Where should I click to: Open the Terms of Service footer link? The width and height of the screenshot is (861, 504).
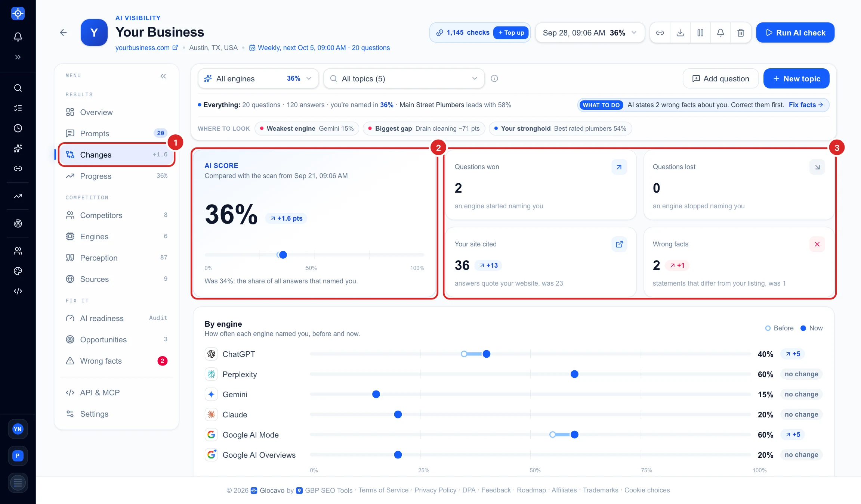pos(383,490)
